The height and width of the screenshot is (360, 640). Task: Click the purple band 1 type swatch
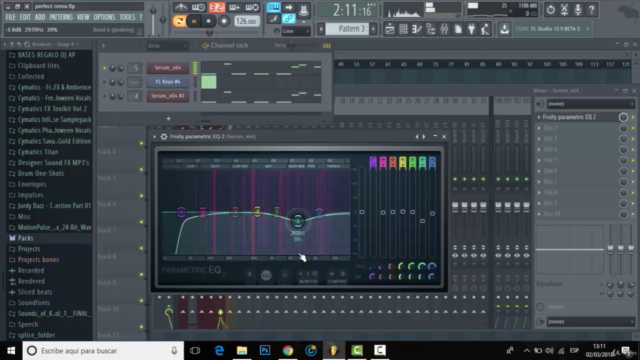tap(373, 162)
